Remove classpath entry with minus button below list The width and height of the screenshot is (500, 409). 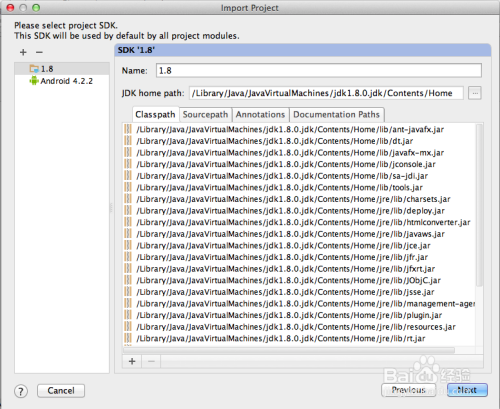(151, 361)
